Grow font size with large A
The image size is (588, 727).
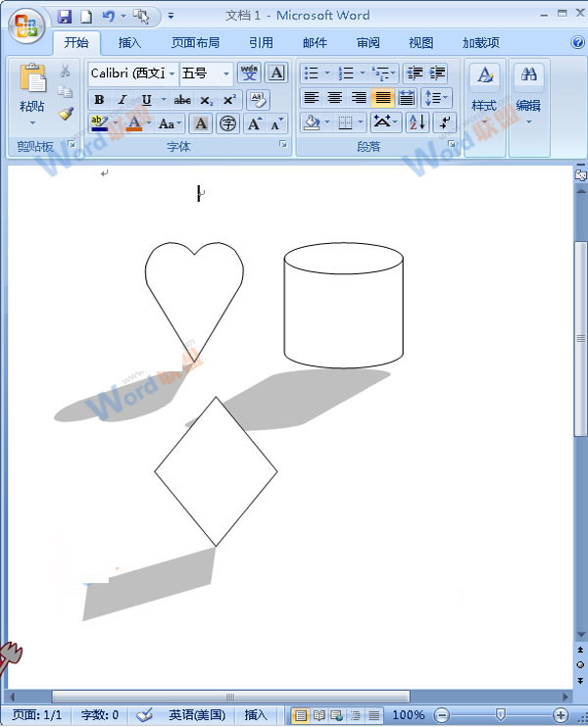point(254,123)
